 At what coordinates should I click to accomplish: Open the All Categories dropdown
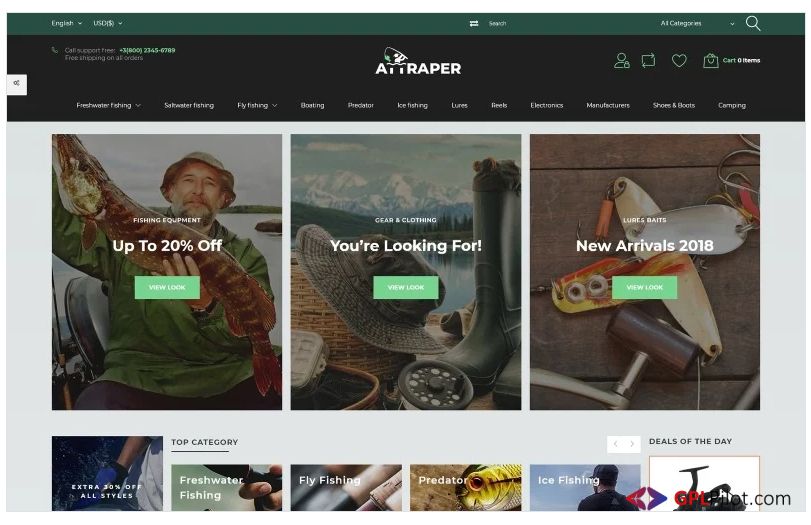pyautogui.click(x=697, y=23)
